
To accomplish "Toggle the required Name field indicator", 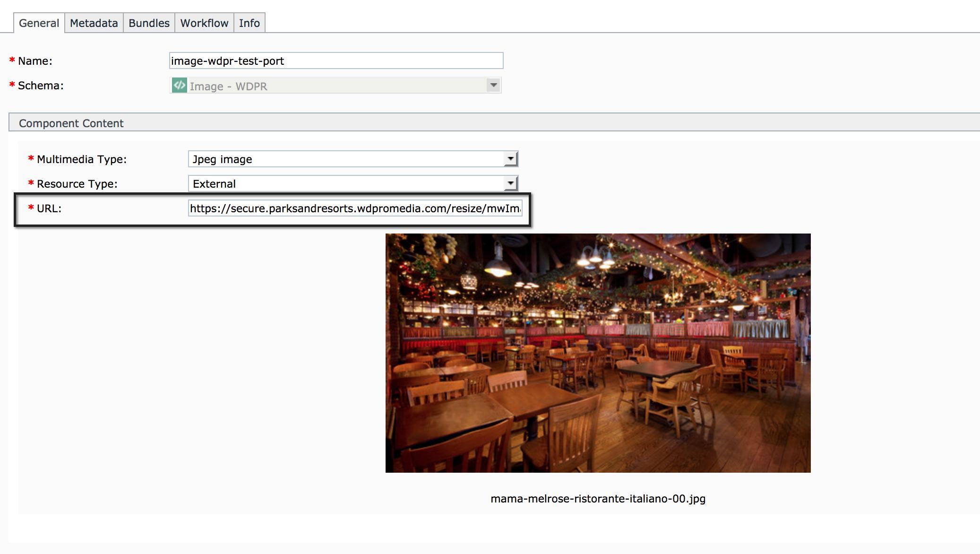I will tap(12, 61).
